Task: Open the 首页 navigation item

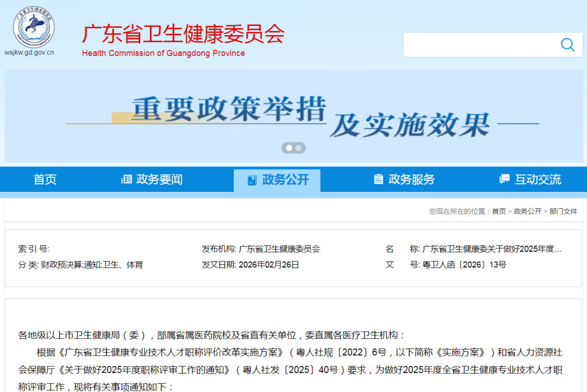Action: tap(45, 179)
